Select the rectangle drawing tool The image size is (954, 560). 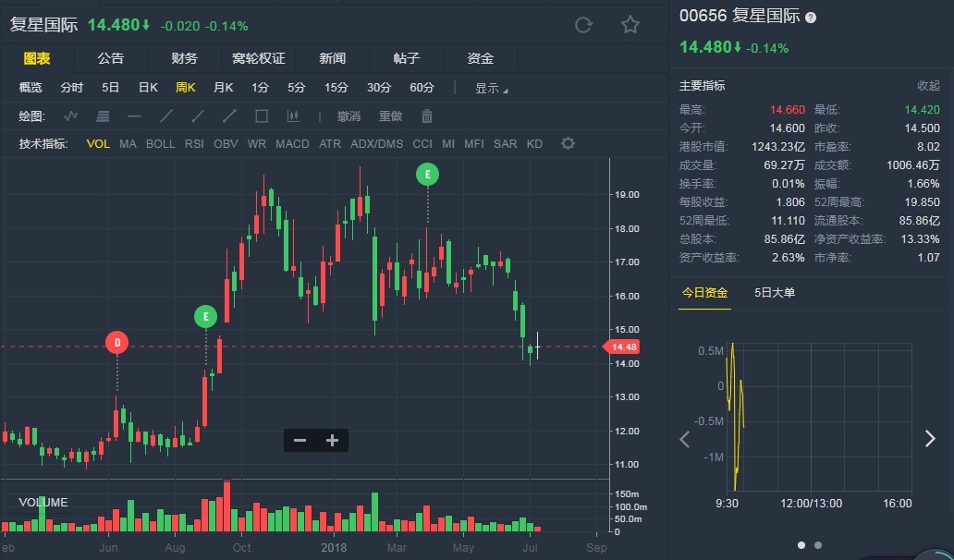coord(262,116)
